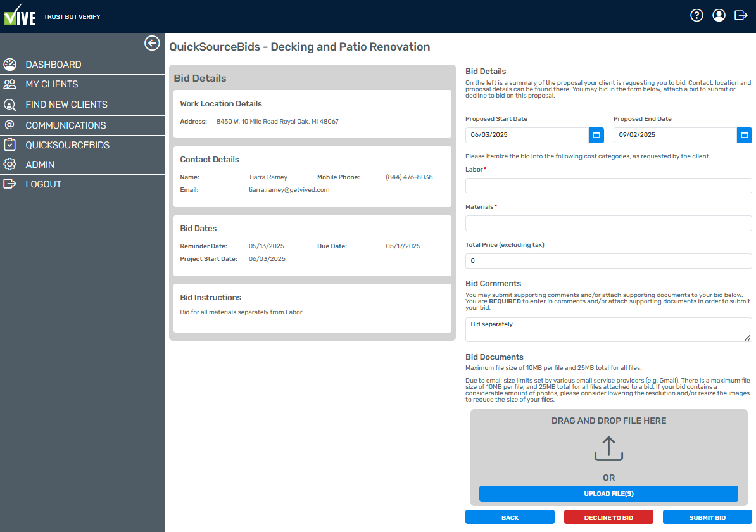756x532 pixels.
Task: Click the Work Location Details heading
Action: click(x=221, y=104)
